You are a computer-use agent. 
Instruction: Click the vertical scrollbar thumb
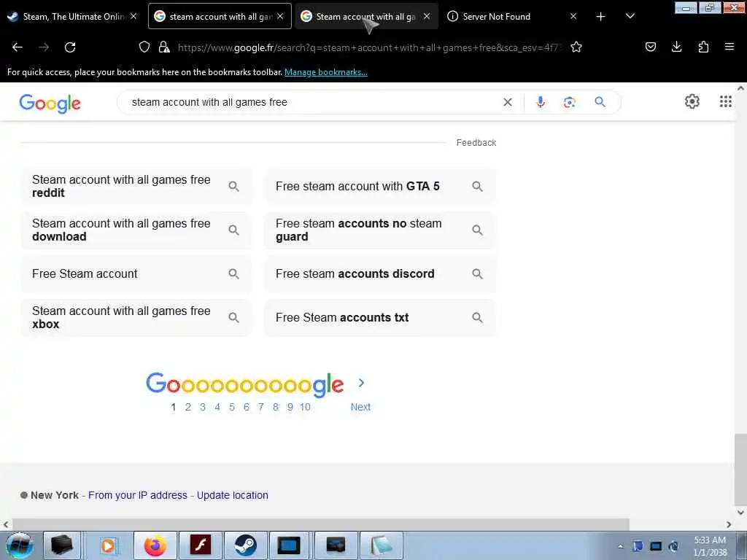[740, 469]
